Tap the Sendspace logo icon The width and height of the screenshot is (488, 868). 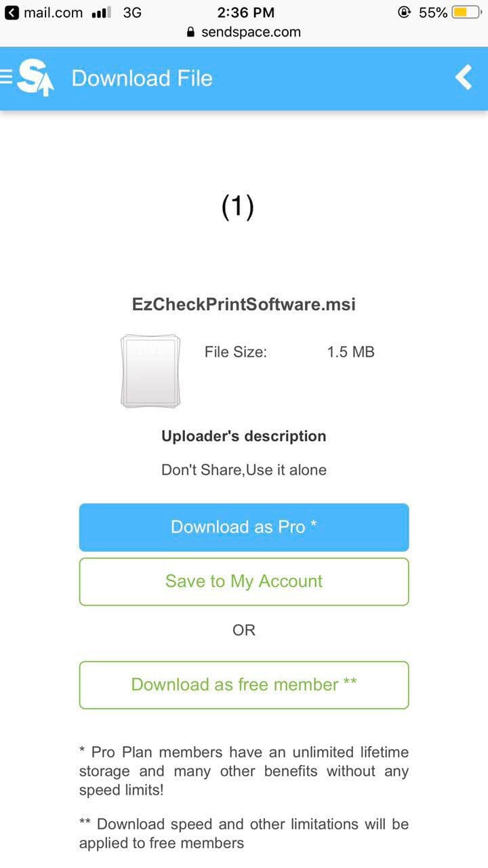point(35,78)
